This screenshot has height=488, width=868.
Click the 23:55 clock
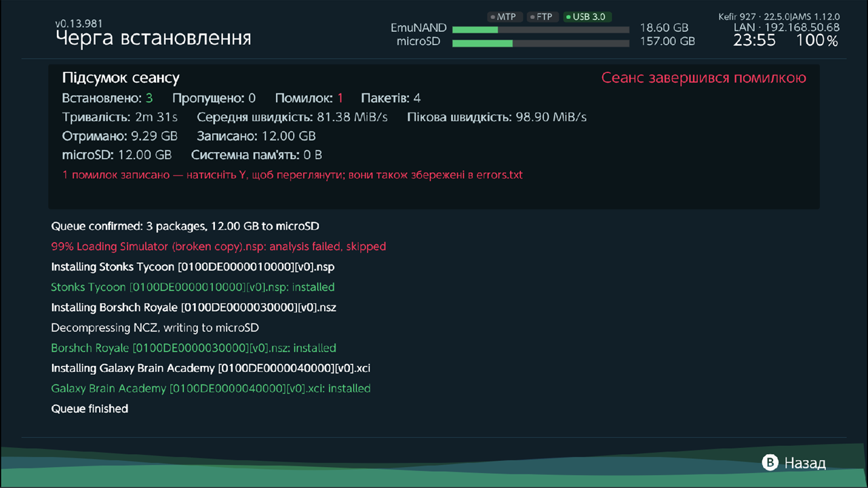(754, 41)
